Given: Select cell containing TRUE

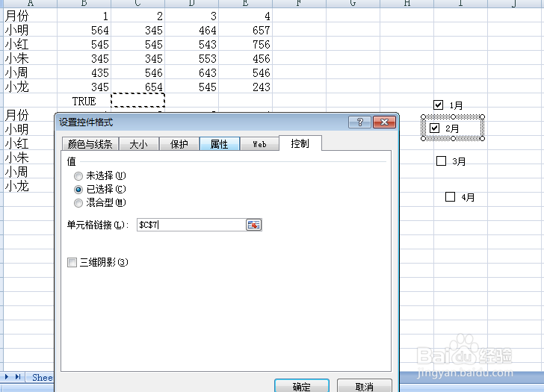Looking at the screenshot, I should [84, 102].
